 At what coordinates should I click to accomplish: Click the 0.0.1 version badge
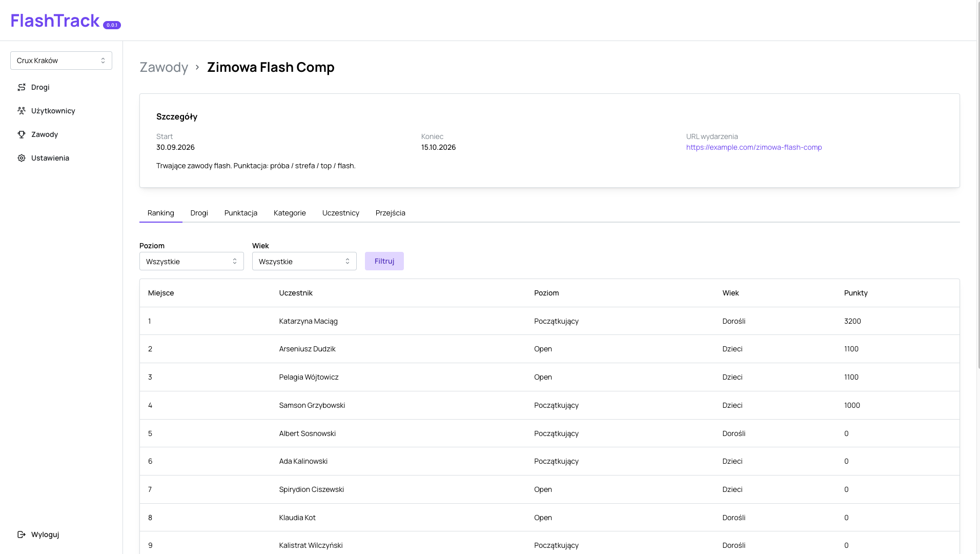[112, 25]
